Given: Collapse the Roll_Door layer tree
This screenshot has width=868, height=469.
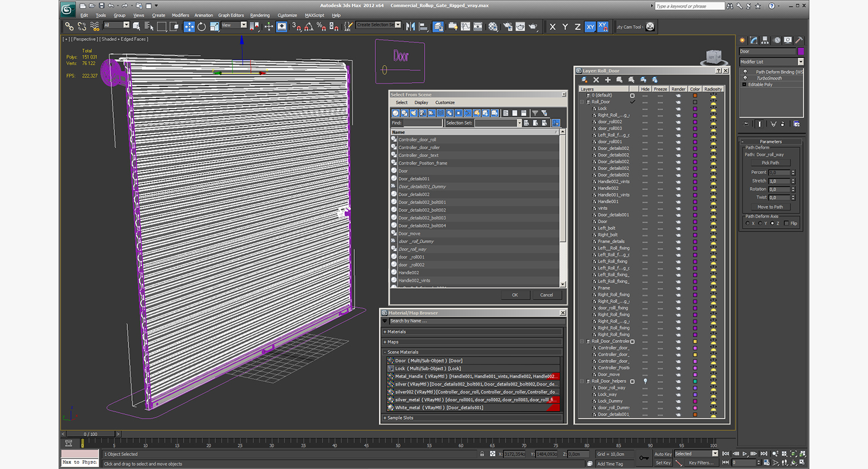Looking at the screenshot, I should [582, 102].
